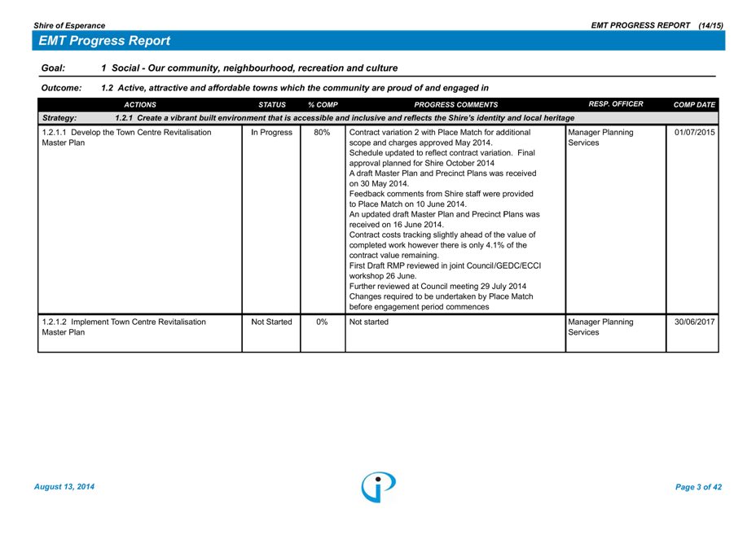Click the 'ACTIONS' column header
The height and width of the screenshot is (535, 756).
[x=140, y=104]
